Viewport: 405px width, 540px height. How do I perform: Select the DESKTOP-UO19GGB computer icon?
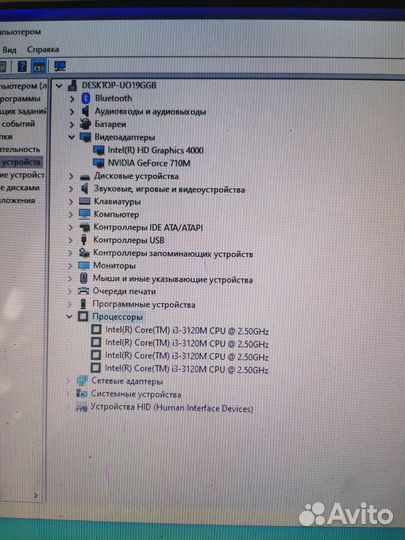(x=73, y=85)
